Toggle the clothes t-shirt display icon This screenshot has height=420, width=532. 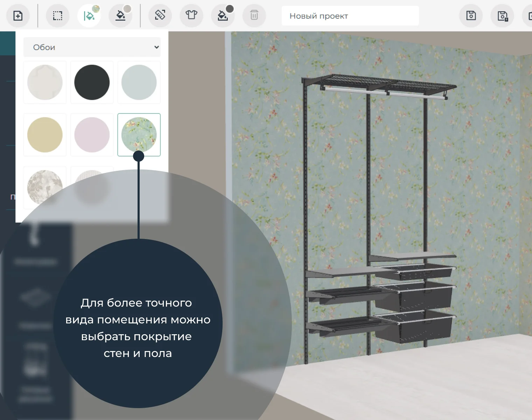(191, 15)
